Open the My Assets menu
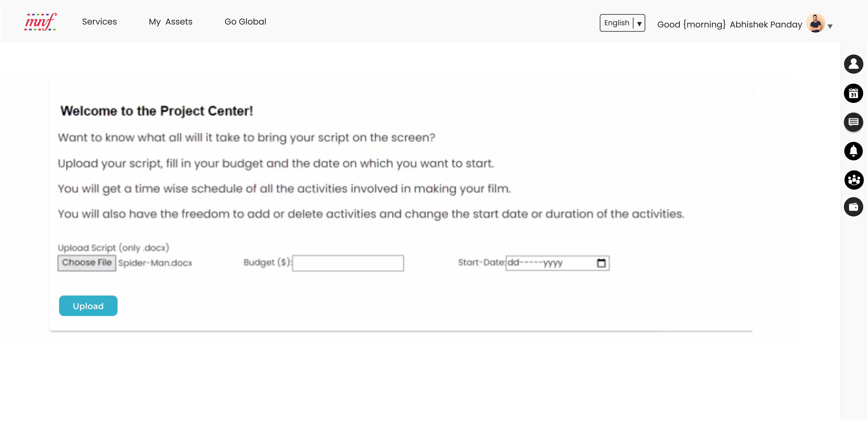Image resolution: width=868 pixels, height=432 pixels. click(x=170, y=22)
